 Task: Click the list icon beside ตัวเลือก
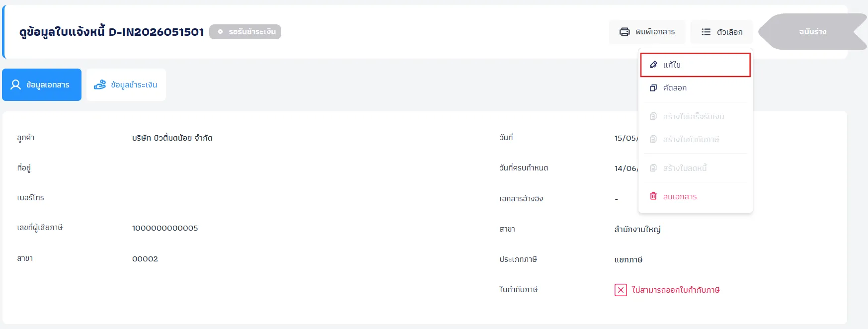pos(706,32)
